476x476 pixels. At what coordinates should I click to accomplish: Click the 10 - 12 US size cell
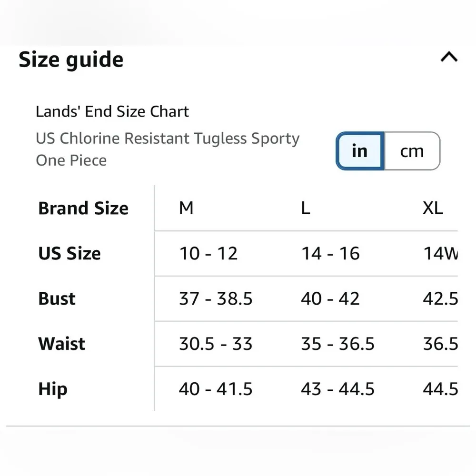pos(208,254)
